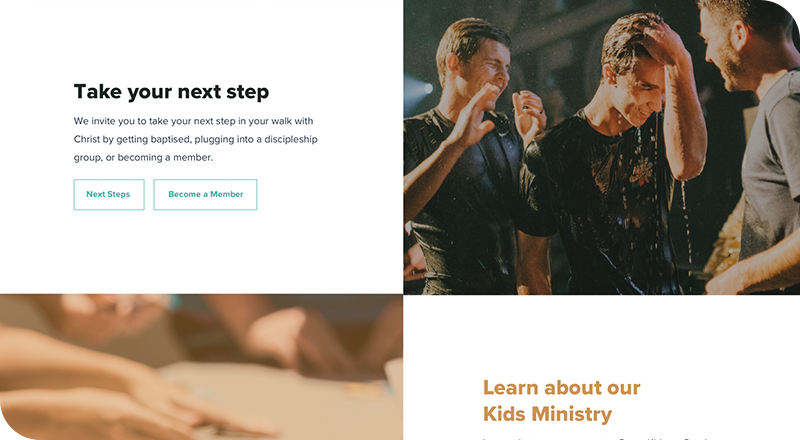Click the paragraph line starting 'We invite you'

point(193,121)
